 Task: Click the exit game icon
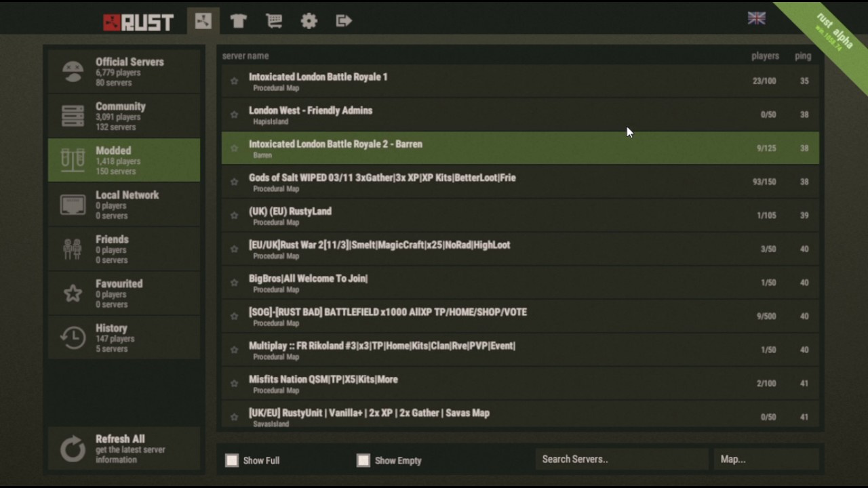pyautogui.click(x=344, y=21)
